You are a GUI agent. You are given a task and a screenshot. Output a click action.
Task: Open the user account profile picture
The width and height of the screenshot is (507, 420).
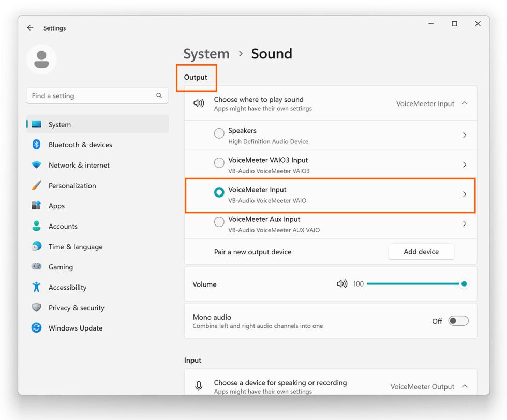pos(41,59)
